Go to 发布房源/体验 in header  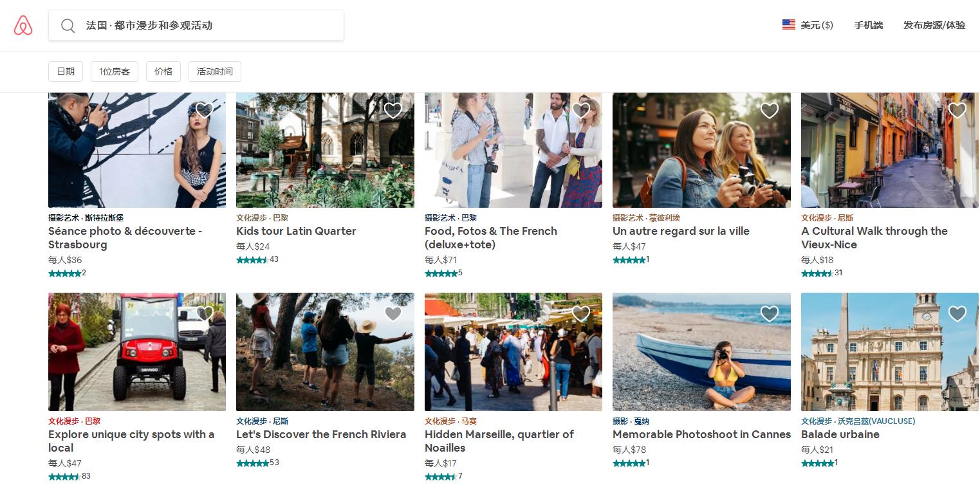pos(934,26)
